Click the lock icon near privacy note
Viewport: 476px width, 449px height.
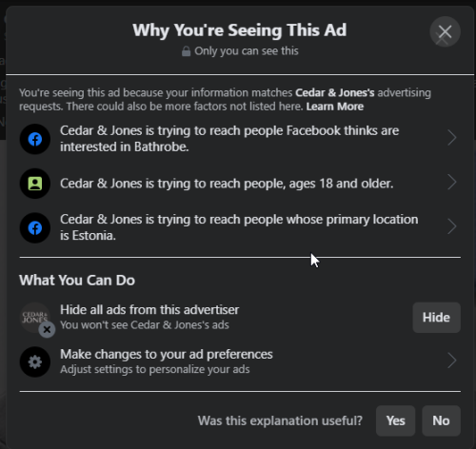pyautogui.click(x=186, y=51)
